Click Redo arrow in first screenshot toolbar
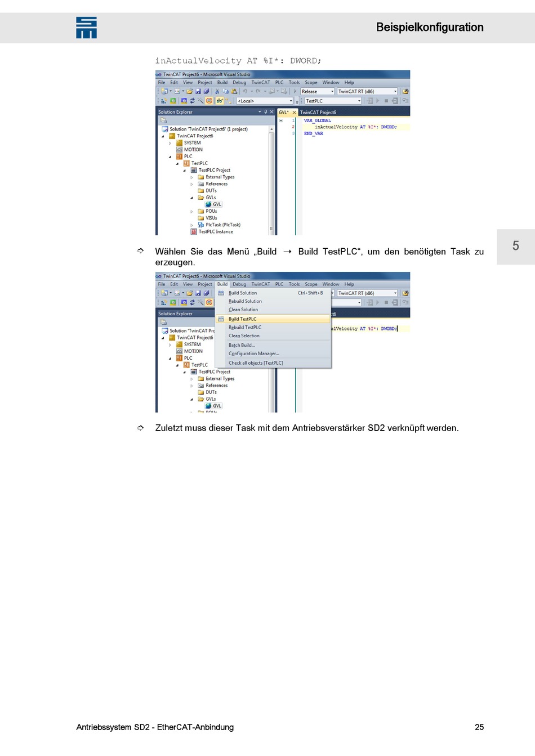Screen dimensions: 535x756 tap(258, 91)
